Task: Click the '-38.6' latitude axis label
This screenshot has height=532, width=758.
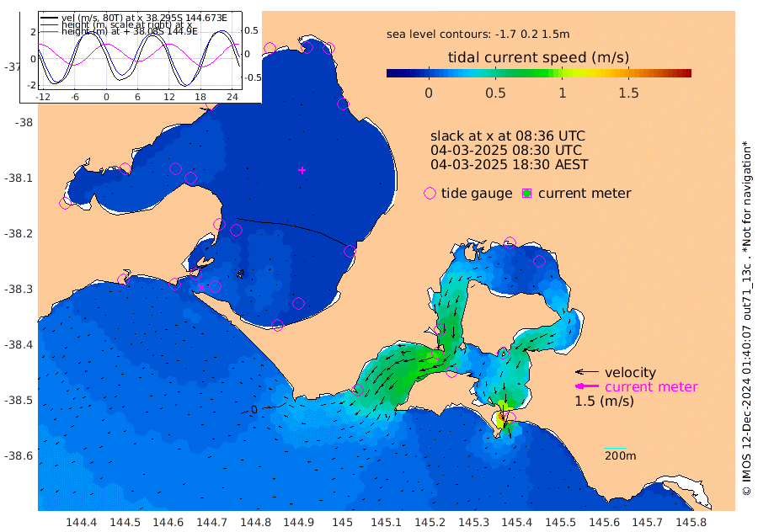Action: click(x=19, y=456)
